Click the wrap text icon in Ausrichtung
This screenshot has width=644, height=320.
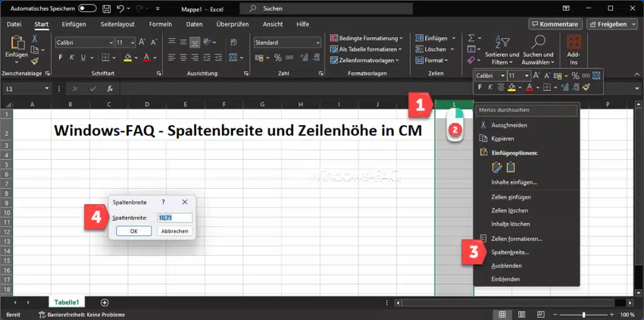(x=234, y=42)
